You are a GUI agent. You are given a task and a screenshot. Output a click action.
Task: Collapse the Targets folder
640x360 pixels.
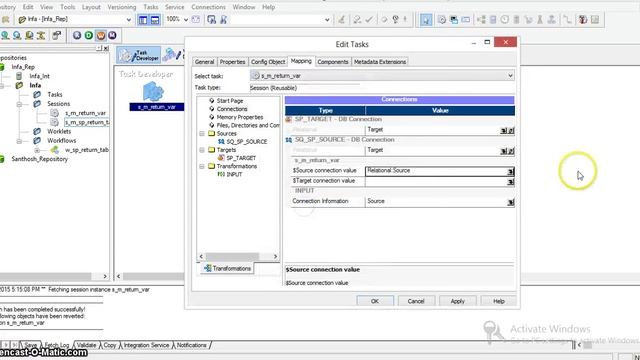tap(202, 150)
